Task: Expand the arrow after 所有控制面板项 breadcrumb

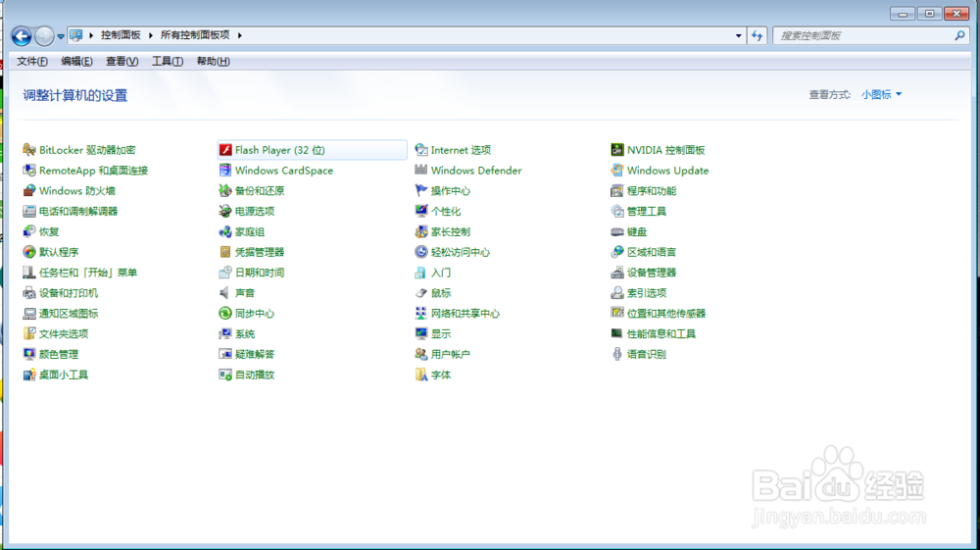Action: [239, 35]
